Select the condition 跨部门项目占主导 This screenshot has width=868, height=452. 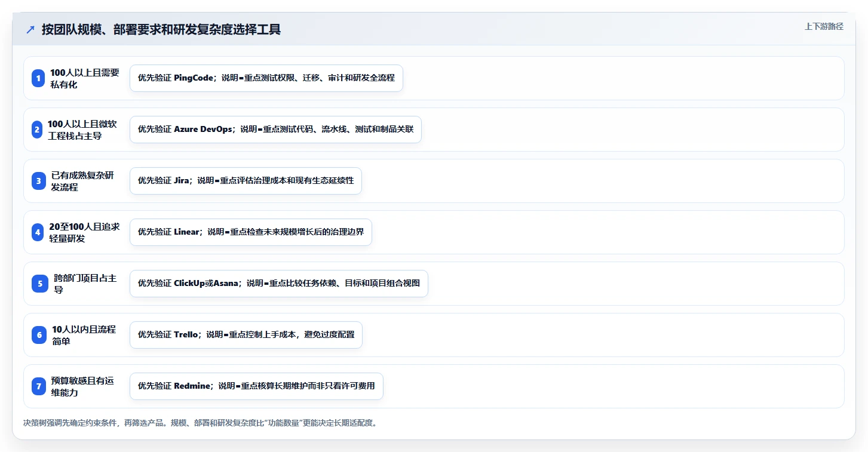pos(85,284)
